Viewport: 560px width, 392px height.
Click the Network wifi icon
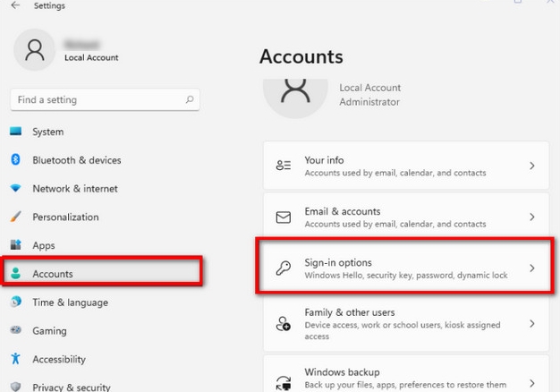16,188
